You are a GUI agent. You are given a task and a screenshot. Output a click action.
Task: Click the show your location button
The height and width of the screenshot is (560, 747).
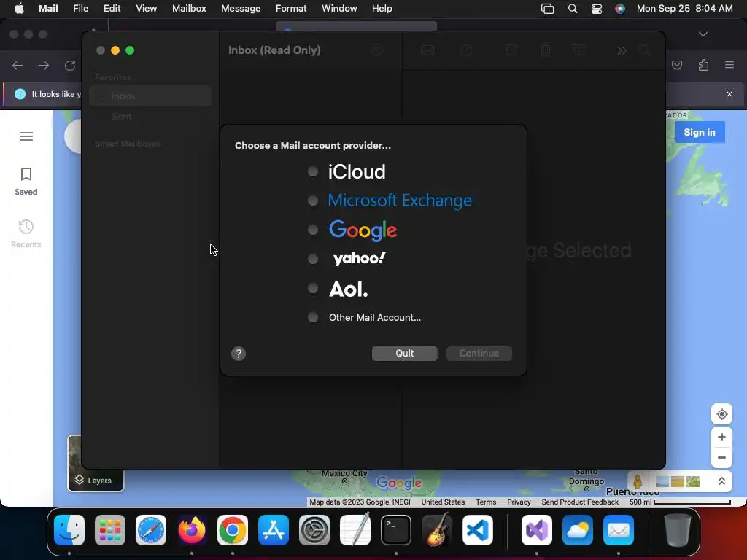pos(721,414)
